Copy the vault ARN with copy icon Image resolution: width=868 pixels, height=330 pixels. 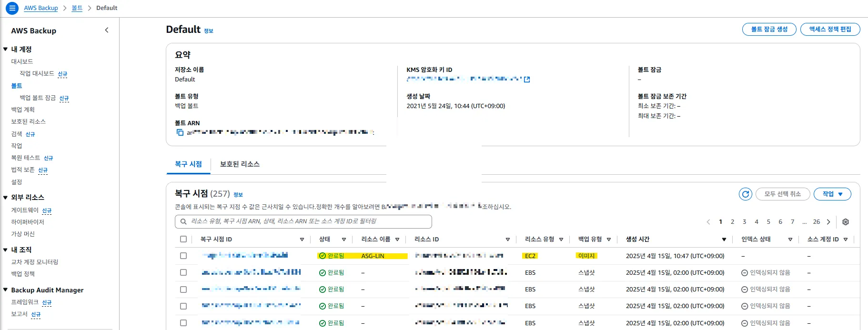[180, 132]
